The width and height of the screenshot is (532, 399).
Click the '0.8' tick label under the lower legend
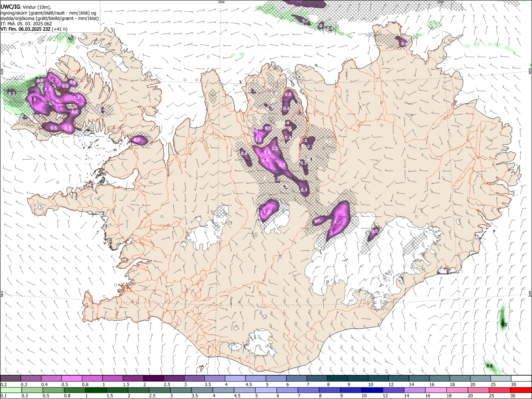click(67, 396)
